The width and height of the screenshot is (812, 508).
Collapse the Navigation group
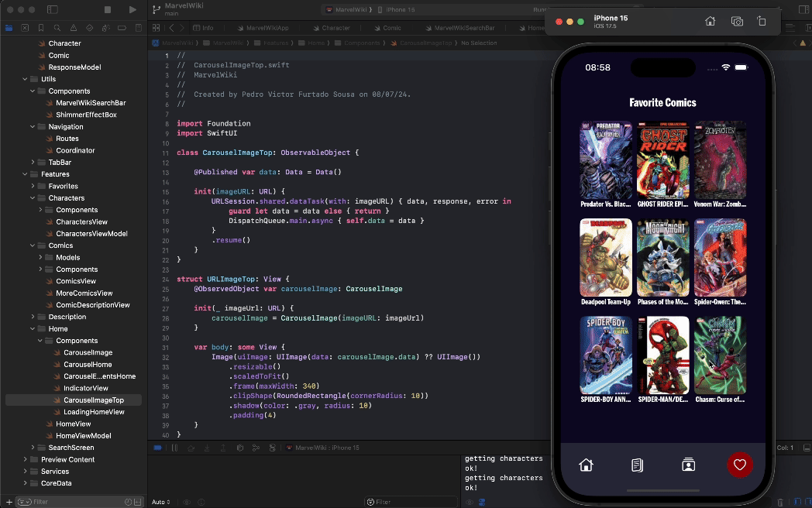[x=33, y=127]
